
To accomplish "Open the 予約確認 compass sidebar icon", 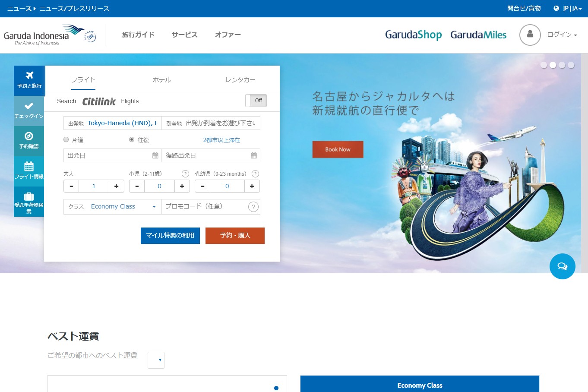I will coord(29,141).
